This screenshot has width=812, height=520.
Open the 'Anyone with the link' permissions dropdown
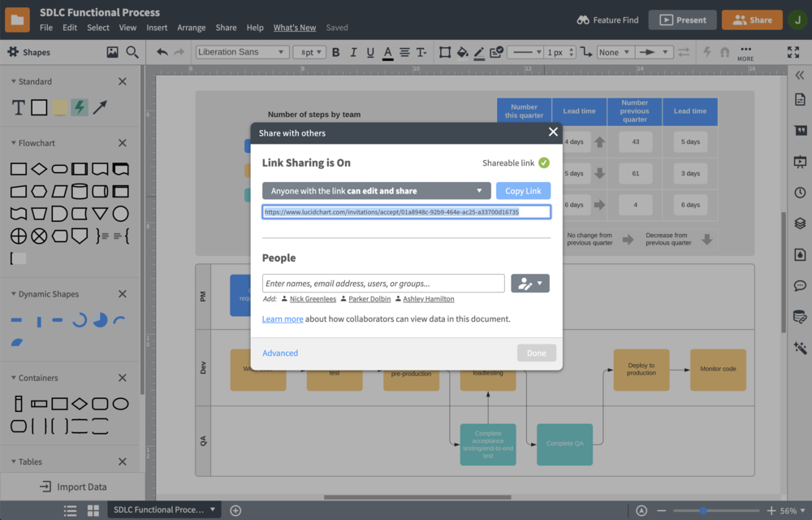(x=375, y=191)
